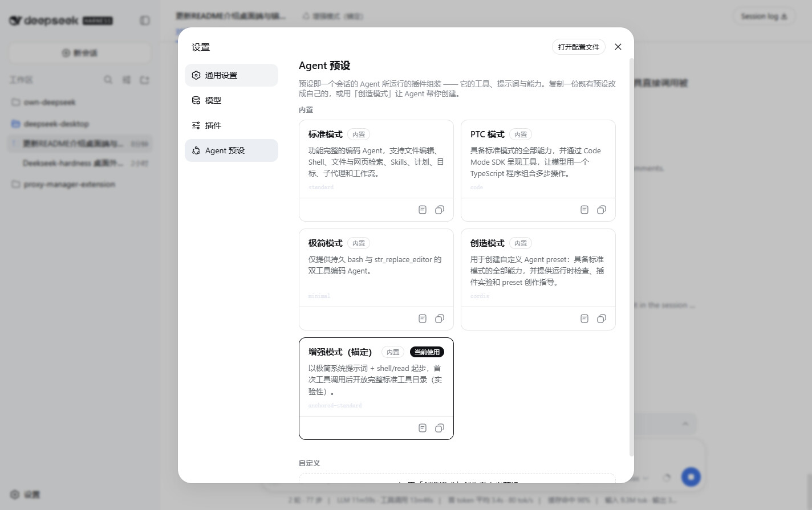Image resolution: width=812 pixels, height=510 pixels.
Task: Select the PTC 模式 preset title
Action: 488,134
